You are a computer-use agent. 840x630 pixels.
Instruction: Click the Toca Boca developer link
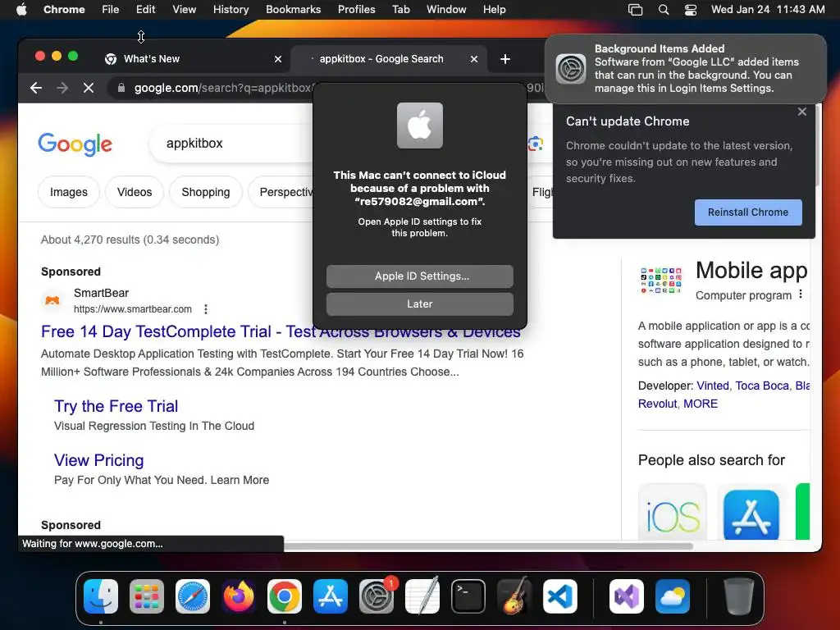point(762,386)
